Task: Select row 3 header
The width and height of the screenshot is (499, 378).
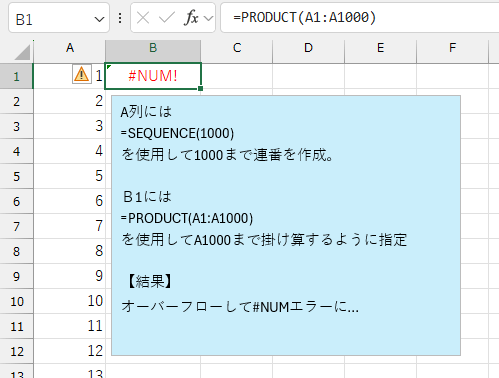Action: 16,126
